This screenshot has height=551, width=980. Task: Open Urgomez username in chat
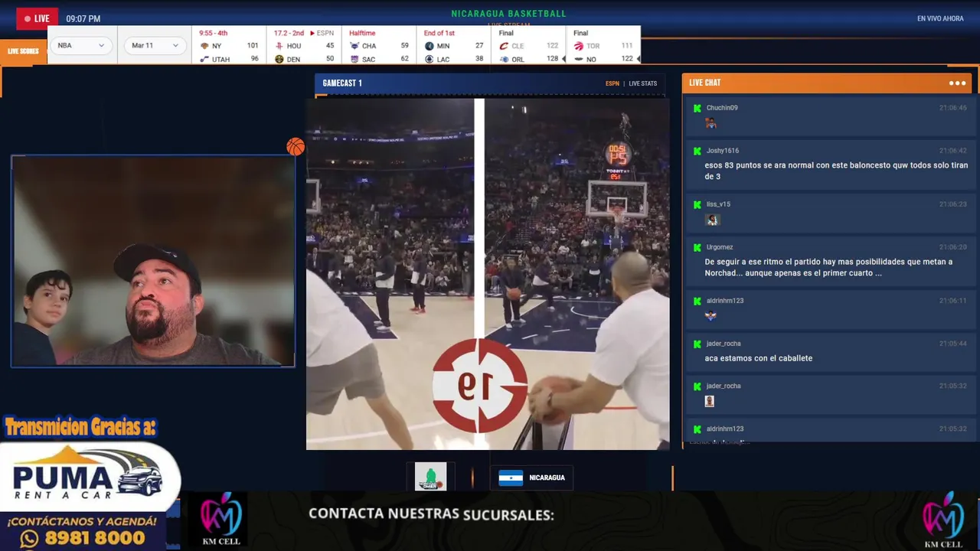(x=720, y=247)
